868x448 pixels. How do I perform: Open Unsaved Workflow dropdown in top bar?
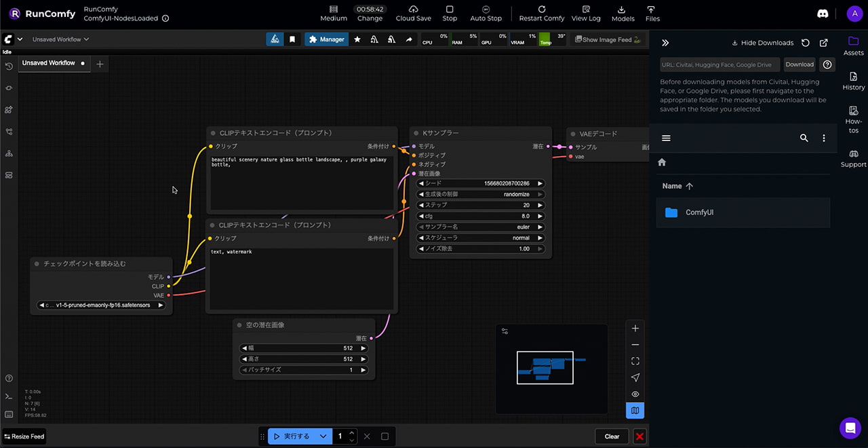60,39
